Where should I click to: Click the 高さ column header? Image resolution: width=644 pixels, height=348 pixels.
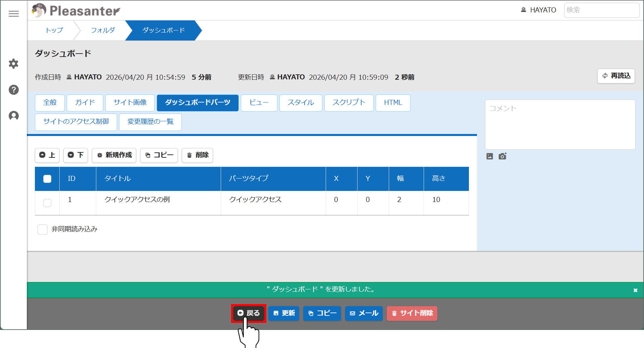[x=446, y=179]
